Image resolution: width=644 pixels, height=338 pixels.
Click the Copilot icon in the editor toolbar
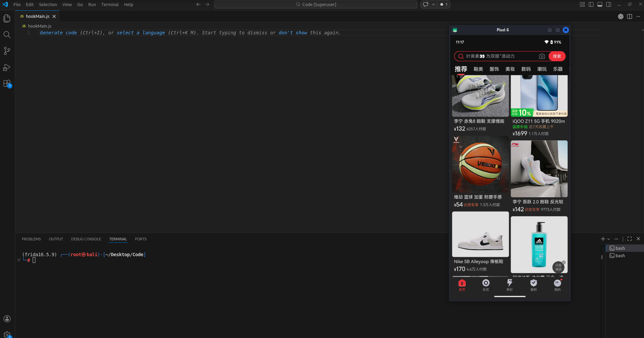click(x=620, y=16)
